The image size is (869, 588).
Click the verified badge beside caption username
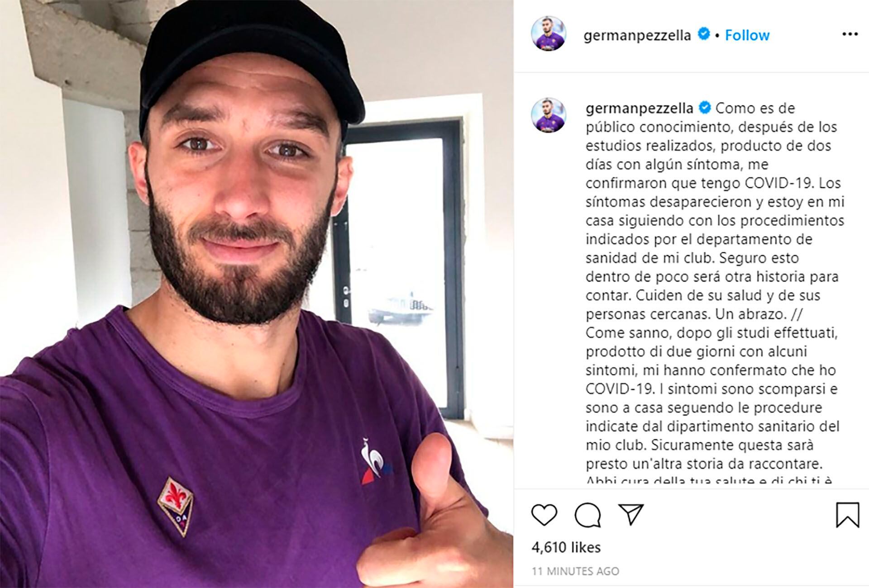(x=705, y=108)
